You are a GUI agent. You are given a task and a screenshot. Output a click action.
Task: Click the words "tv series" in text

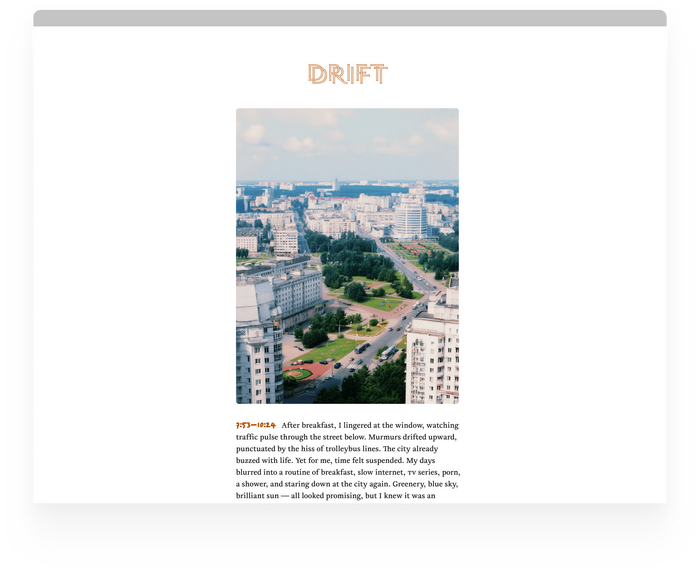(420, 473)
